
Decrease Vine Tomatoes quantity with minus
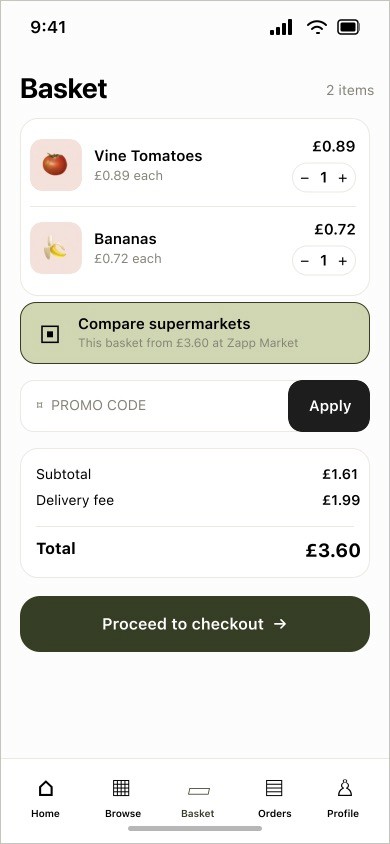305,178
